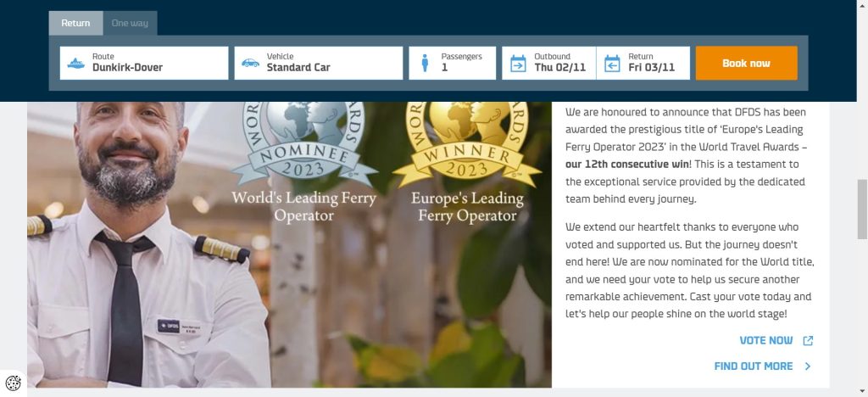Open the Passengers count selector
The width and height of the screenshot is (868, 397).
click(x=462, y=63)
